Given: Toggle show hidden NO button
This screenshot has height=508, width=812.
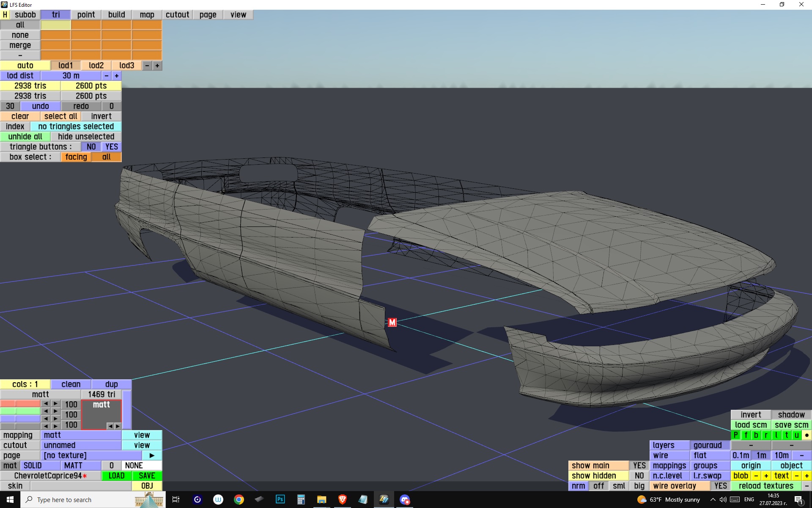Looking at the screenshot, I should tap(639, 476).
